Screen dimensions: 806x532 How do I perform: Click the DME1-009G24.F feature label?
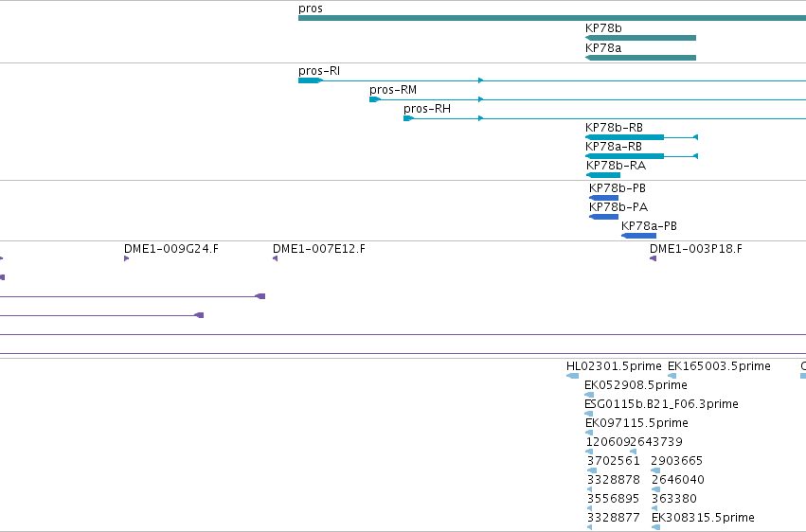point(171,249)
